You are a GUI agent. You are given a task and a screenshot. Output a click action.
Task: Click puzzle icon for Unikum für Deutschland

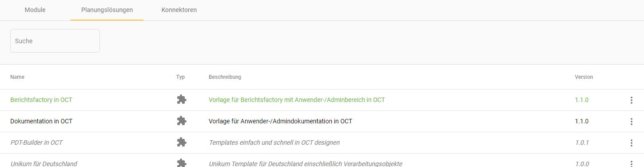click(181, 163)
